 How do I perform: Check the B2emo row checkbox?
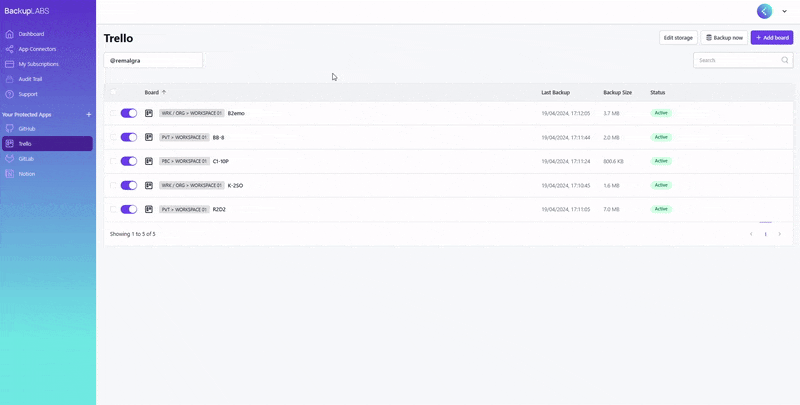tap(113, 113)
